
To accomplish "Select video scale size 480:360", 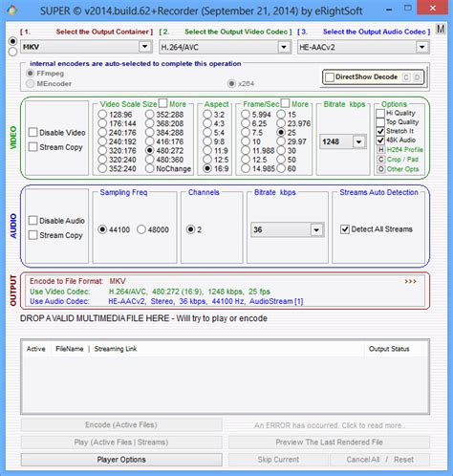I will 150,160.
